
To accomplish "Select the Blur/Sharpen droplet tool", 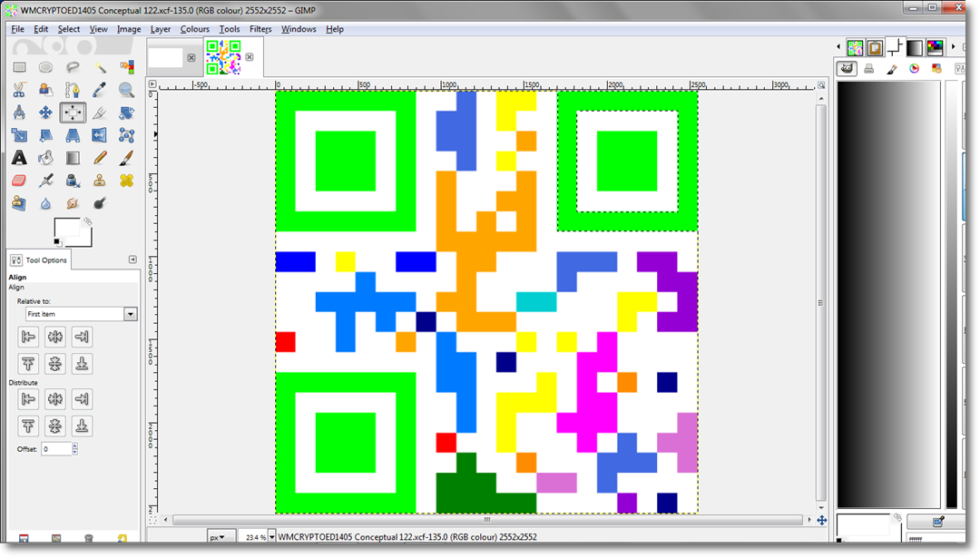I will coord(45,203).
